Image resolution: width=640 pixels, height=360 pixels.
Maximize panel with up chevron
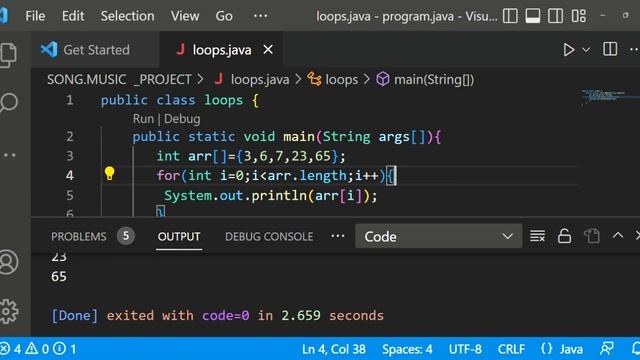pos(618,236)
